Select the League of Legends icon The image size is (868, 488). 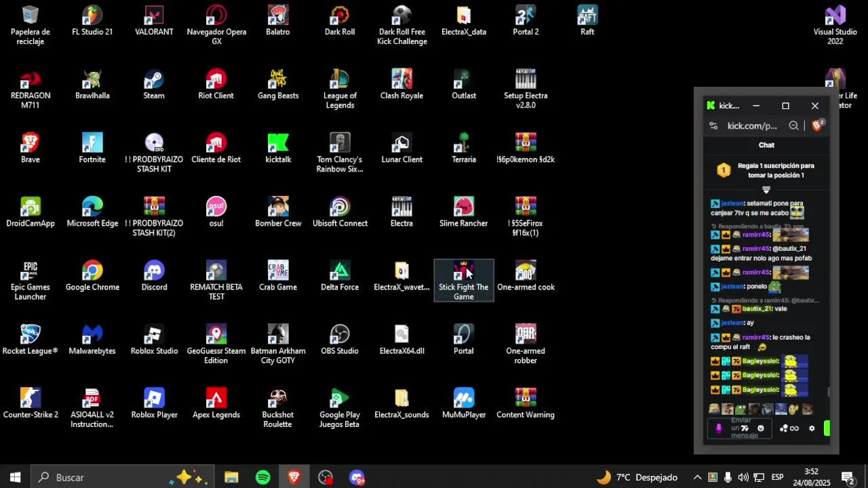(x=340, y=89)
